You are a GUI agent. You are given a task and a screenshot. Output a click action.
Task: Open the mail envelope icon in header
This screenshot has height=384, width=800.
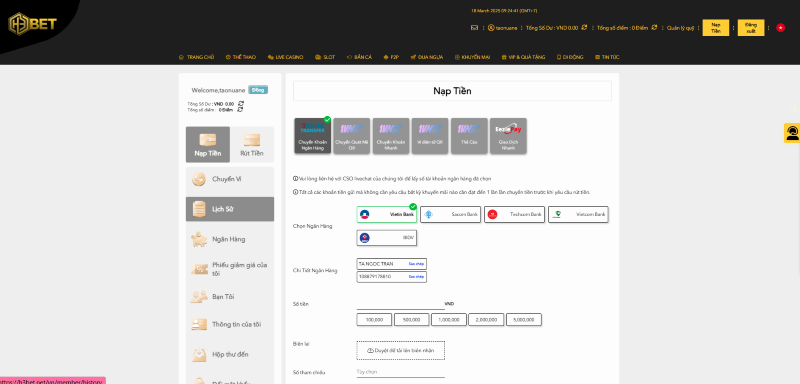tap(474, 28)
